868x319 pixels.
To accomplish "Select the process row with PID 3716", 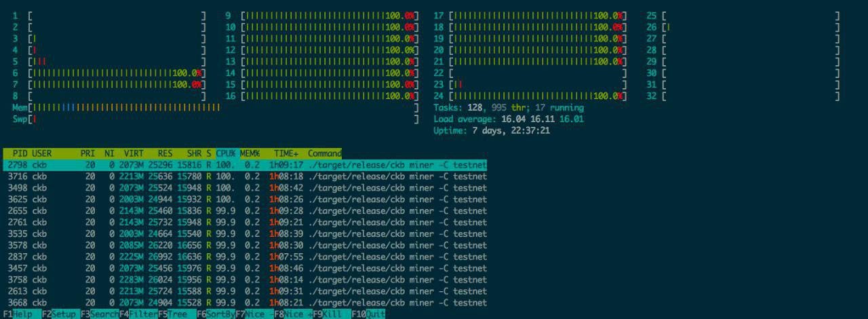I will (x=245, y=176).
